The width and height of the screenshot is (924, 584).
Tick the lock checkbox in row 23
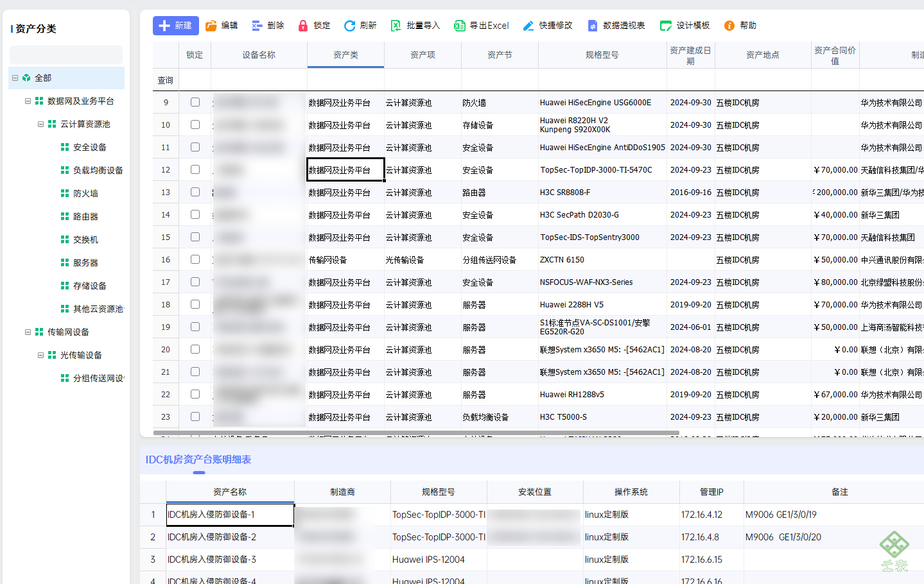click(195, 417)
